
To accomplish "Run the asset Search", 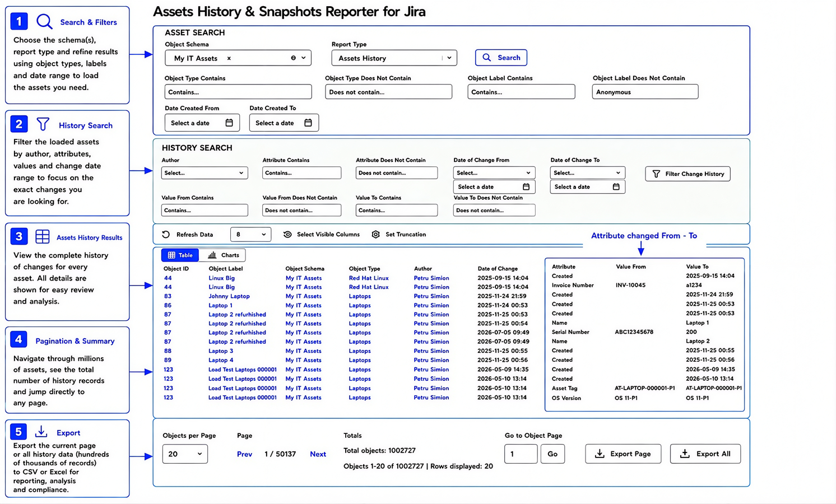I will [501, 58].
